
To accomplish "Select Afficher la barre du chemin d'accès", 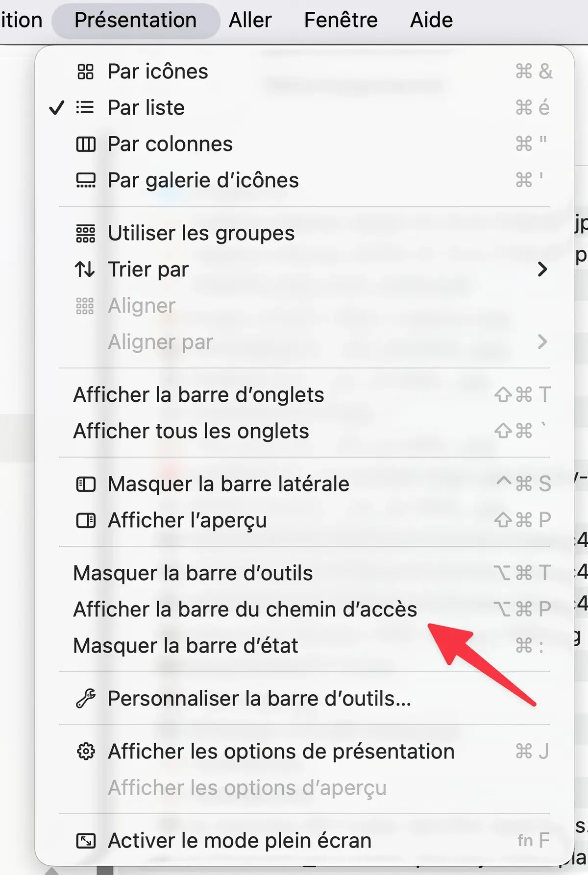I will [x=244, y=609].
